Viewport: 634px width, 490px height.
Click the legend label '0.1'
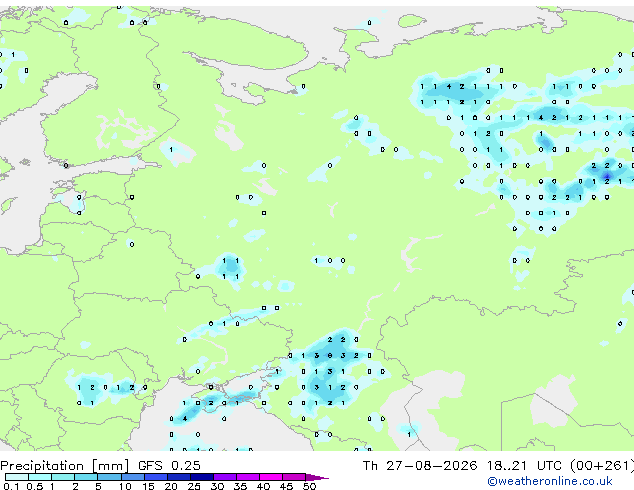pos(11,486)
